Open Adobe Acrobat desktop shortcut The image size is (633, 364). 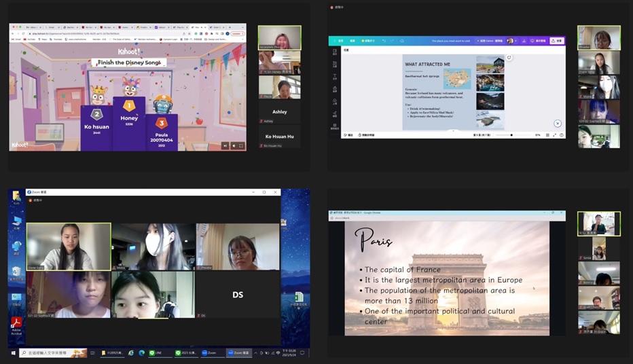coord(16,325)
